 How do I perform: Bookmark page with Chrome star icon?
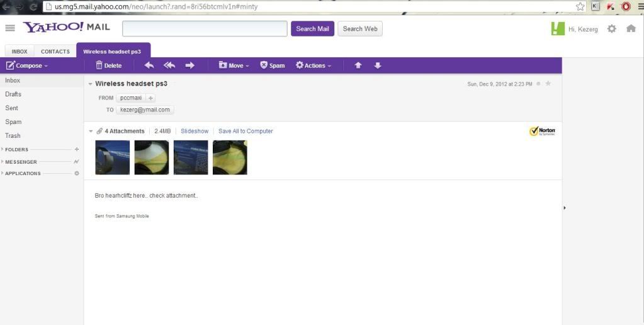point(580,6)
